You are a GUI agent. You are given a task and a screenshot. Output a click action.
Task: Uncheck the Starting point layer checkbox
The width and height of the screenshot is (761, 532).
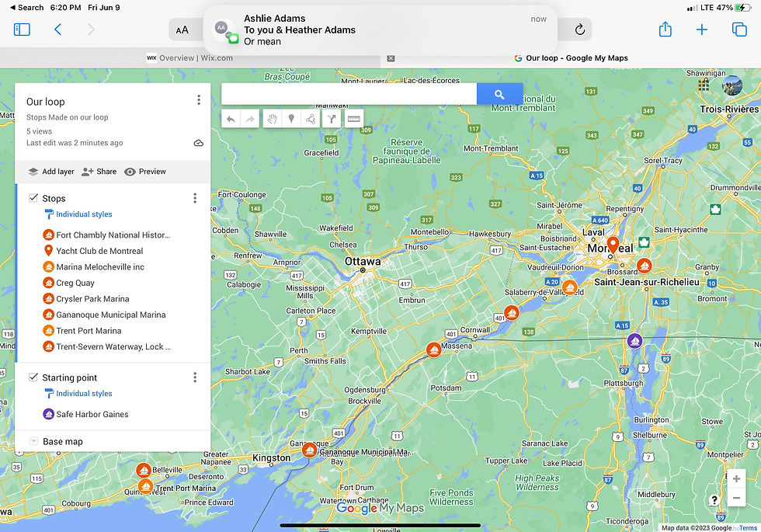tap(33, 377)
